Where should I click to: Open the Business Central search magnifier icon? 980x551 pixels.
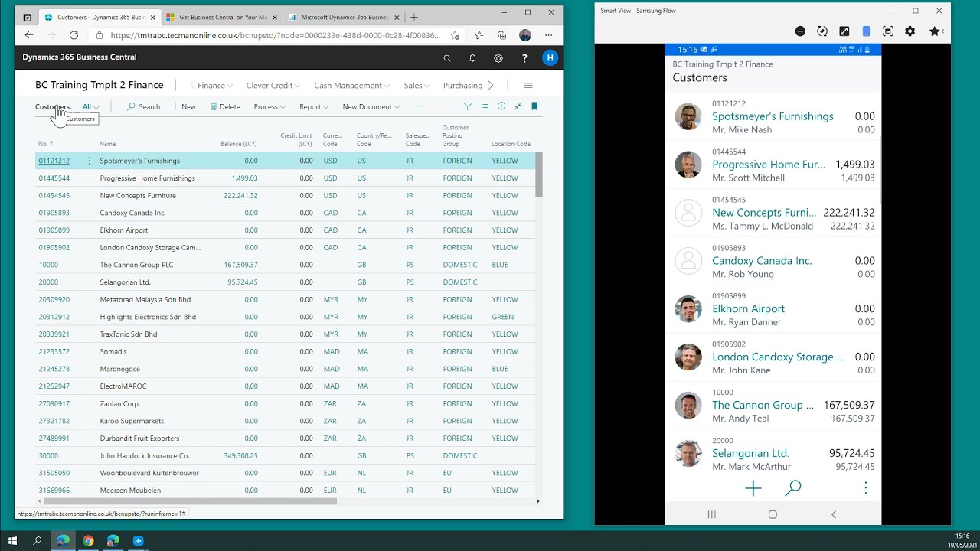447,58
